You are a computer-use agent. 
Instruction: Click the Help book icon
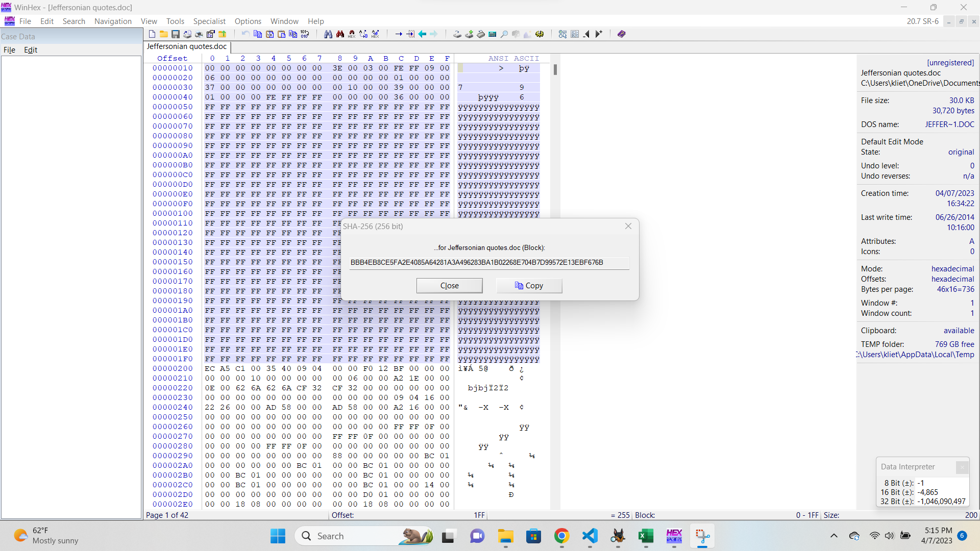coord(621,34)
